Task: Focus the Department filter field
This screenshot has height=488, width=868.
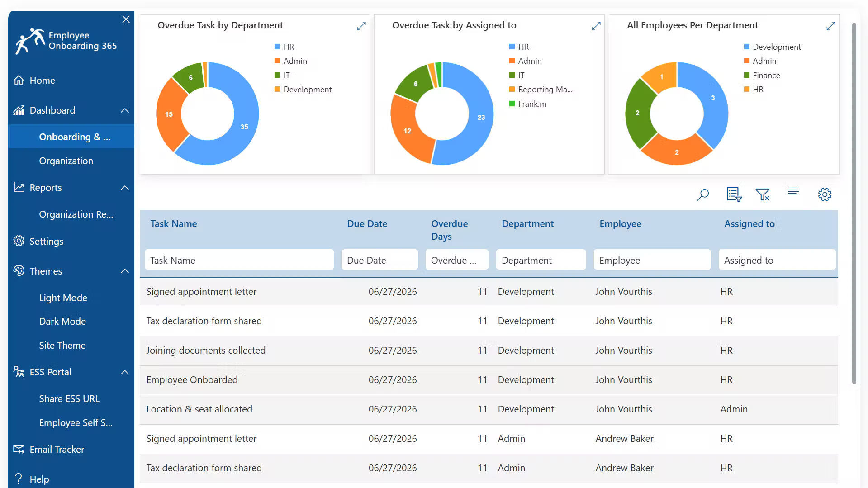Action: (541, 260)
